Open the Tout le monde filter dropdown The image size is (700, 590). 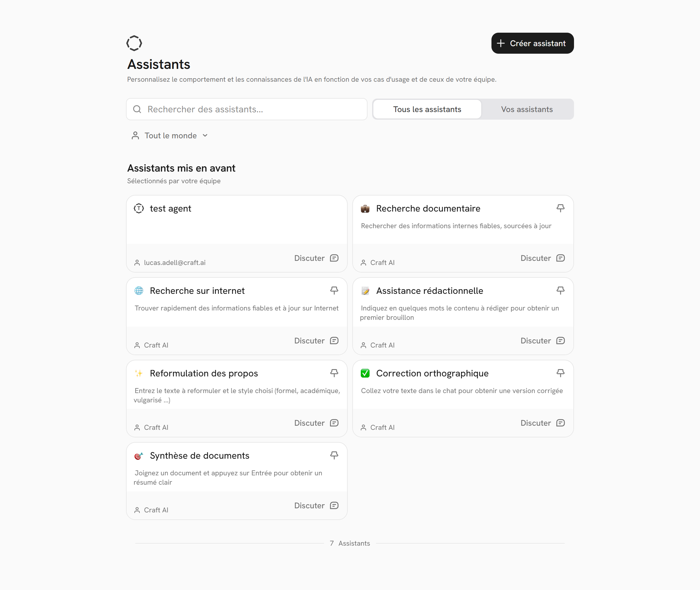(170, 135)
